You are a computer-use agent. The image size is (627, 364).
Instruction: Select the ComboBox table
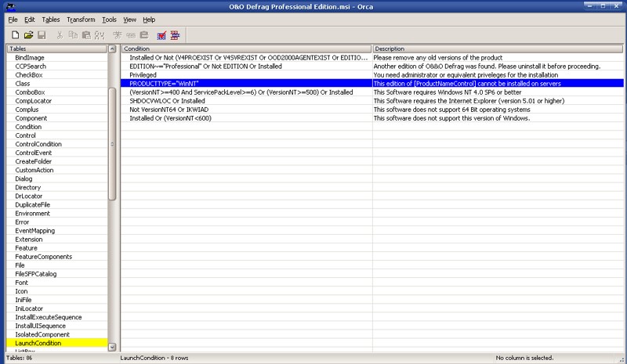click(x=30, y=92)
